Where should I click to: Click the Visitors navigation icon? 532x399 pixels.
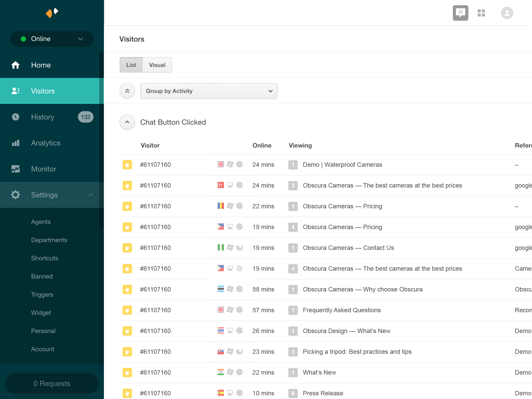click(16, 91)
